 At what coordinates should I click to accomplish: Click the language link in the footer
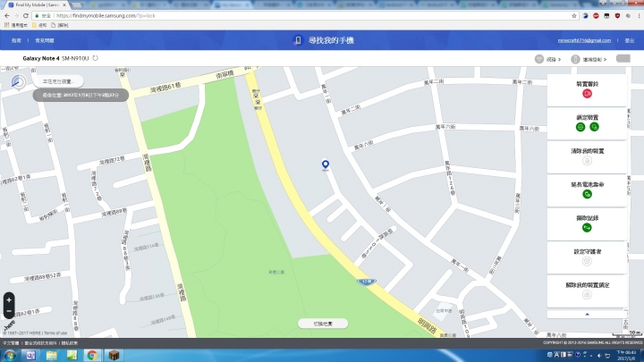[11, 343]
